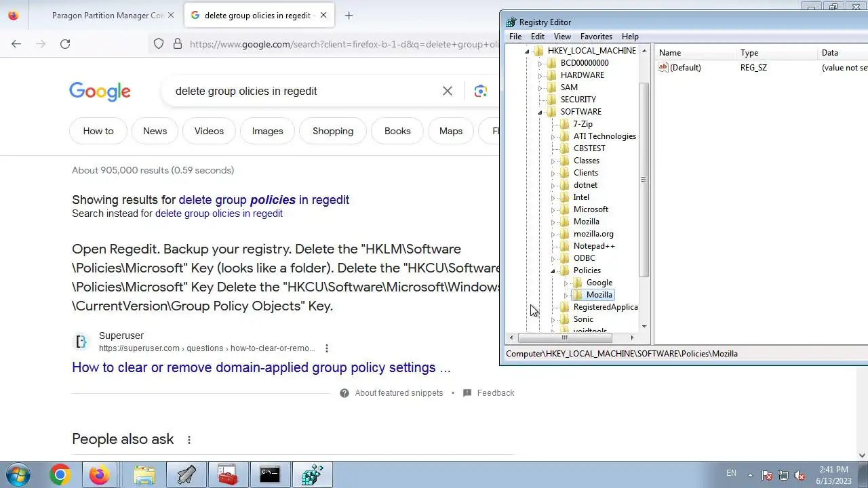Search by image with Google Lens icon
Viewport: 868px width, 488px height.
(x=481, y=91)
